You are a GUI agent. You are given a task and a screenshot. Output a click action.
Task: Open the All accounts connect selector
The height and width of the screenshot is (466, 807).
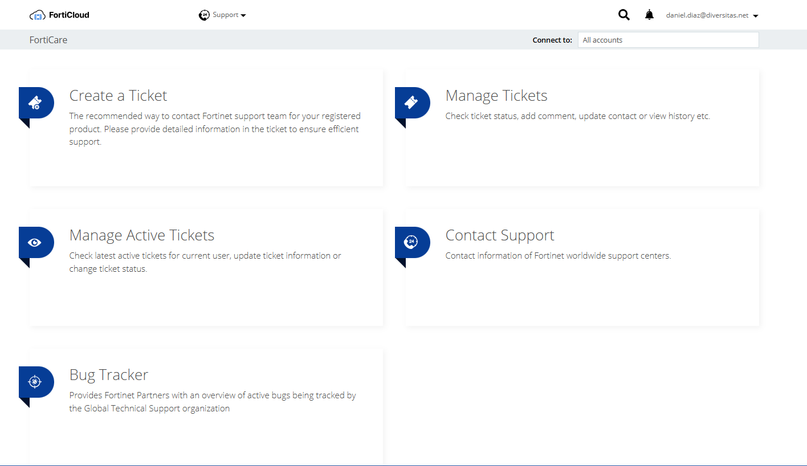click(667, 40)
